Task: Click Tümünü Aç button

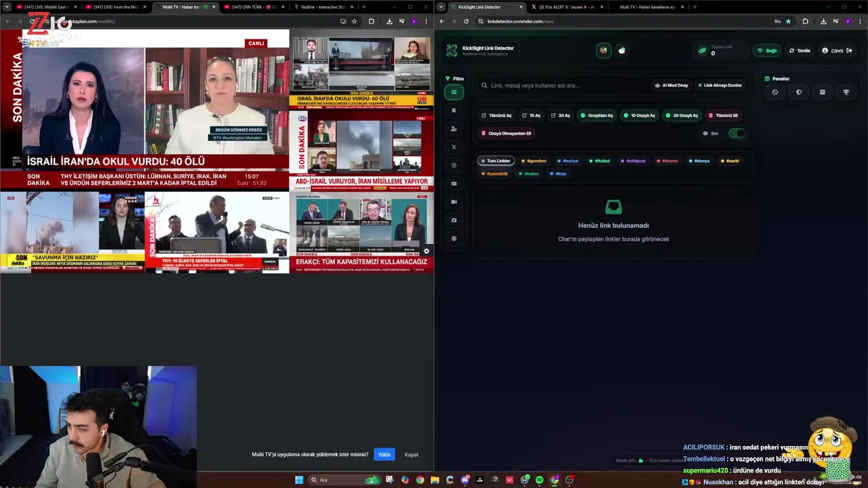Action: (x=496, y=115)
